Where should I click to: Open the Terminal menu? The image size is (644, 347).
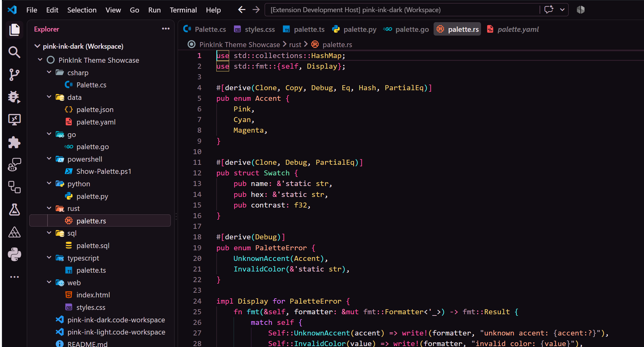pyautogui.click(x=183, y=10)
